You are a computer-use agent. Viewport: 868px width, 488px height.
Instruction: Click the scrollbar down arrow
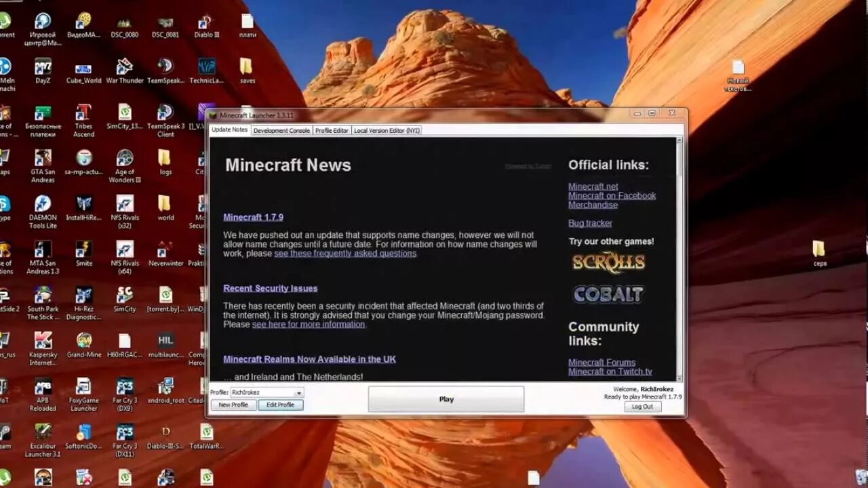(679, 378)
